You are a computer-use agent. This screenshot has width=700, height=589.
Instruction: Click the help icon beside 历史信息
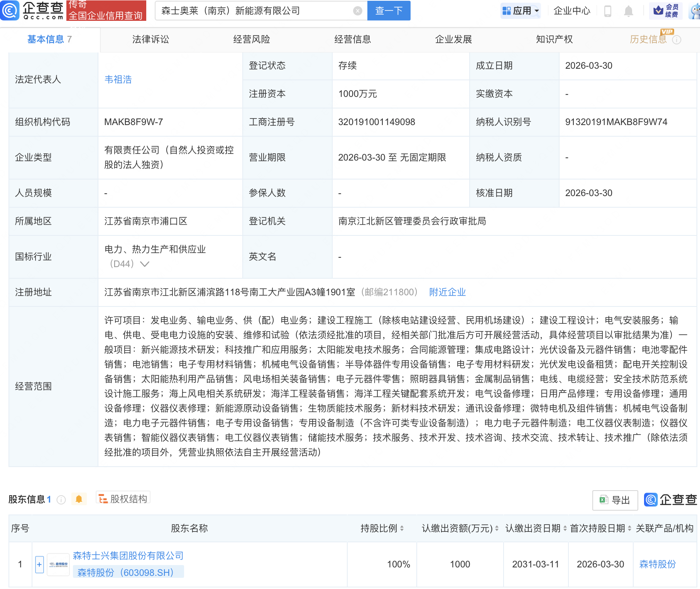[x=676, y=39]
